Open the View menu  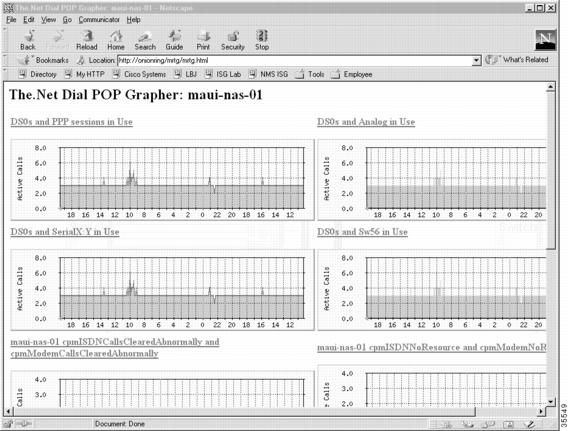coord(48,20)
